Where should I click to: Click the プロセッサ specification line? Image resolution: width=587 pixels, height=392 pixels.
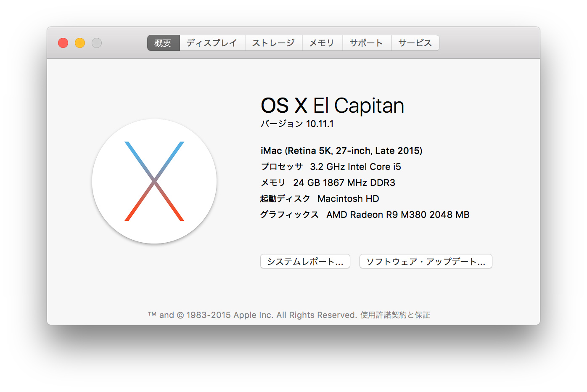331,167
